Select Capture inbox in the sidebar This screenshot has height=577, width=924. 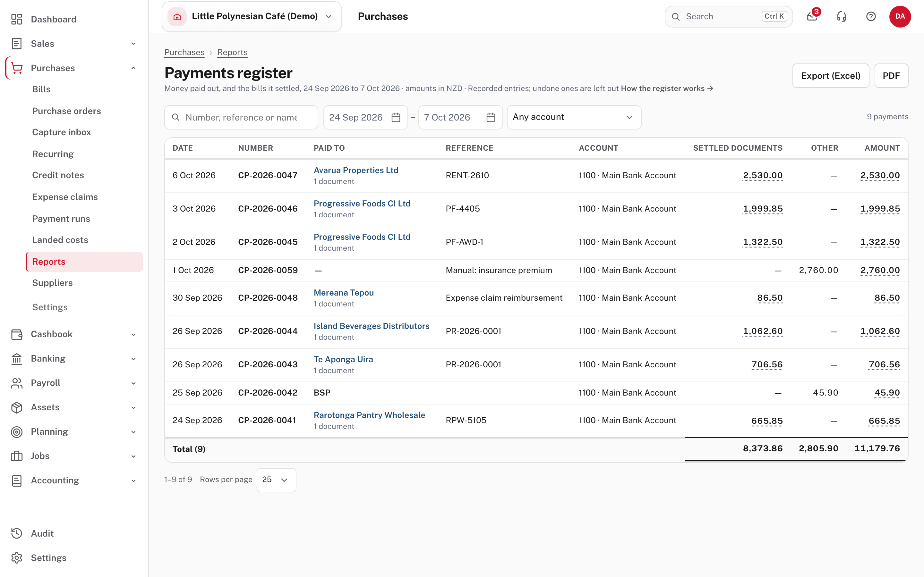(62, 132)
